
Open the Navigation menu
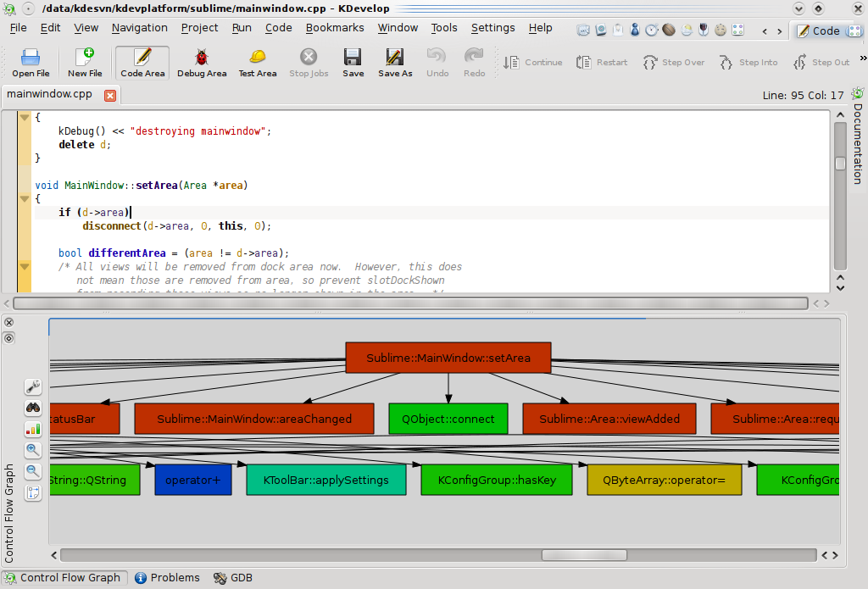pos(139,27)
